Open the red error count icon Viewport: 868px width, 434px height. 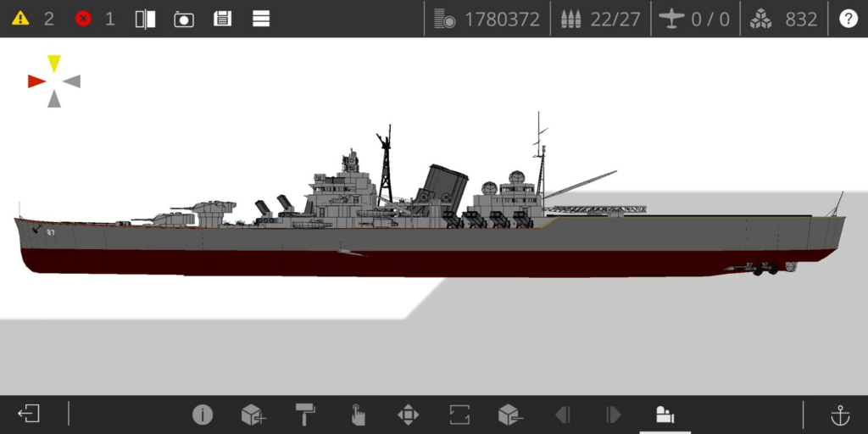83,19
